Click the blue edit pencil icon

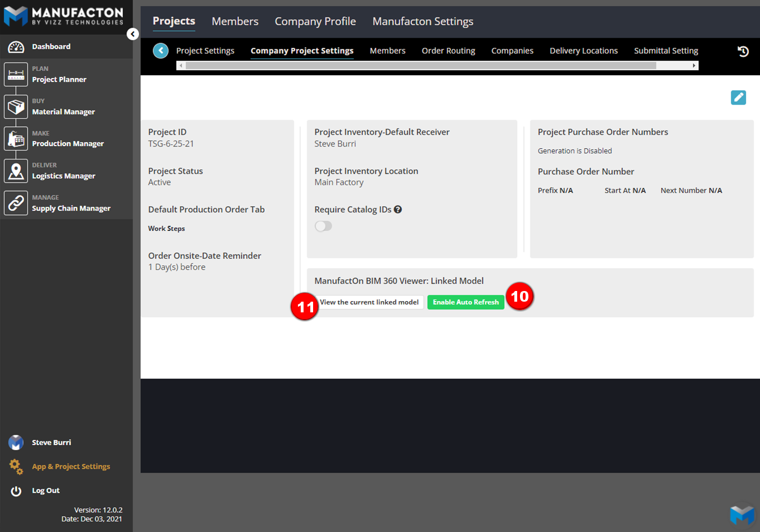[738, 97]
